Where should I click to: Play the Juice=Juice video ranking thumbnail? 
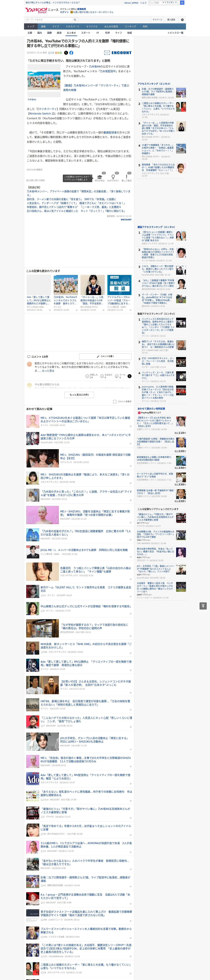tap(181, 390)
